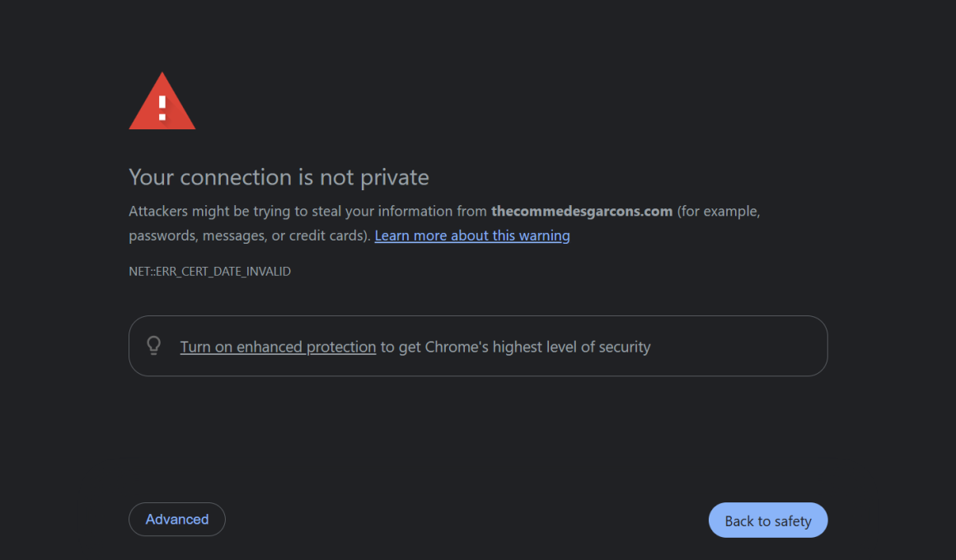Click the passwords, messages, or credit cards text

(247, 236)
